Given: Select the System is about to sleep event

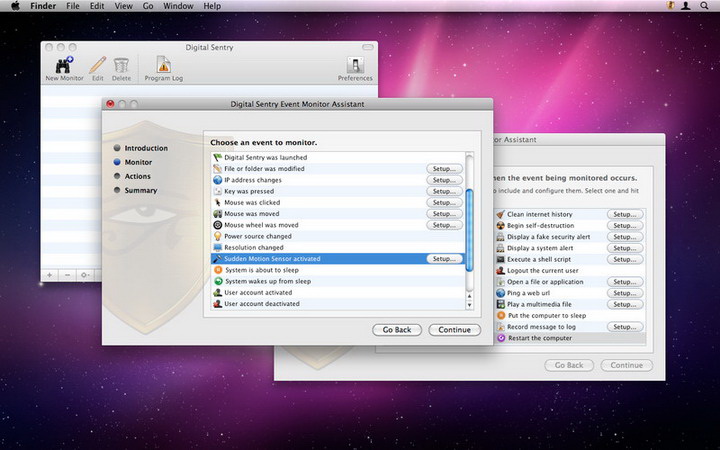Looking at the screenshot, I should 260,270.
